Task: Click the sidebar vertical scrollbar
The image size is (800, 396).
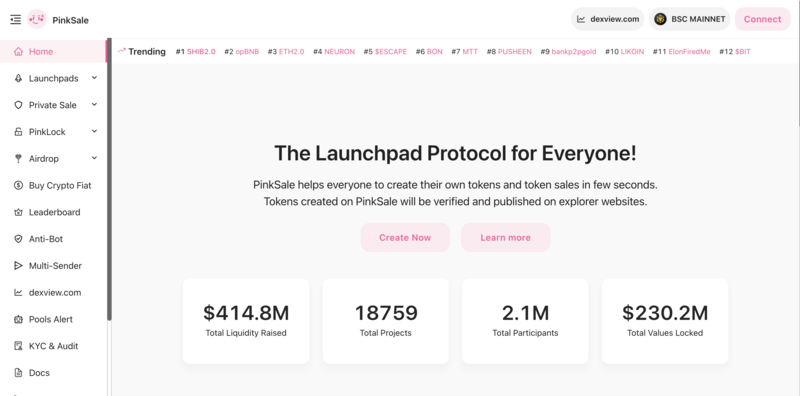Action: click(x=109, y=180)
